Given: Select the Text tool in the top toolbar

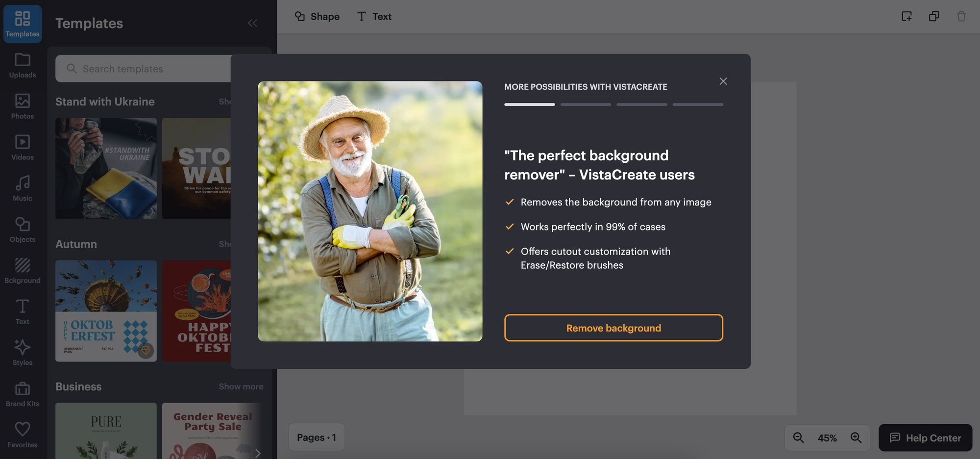Looking at the screenshot, I should click(x=374, y=16).
